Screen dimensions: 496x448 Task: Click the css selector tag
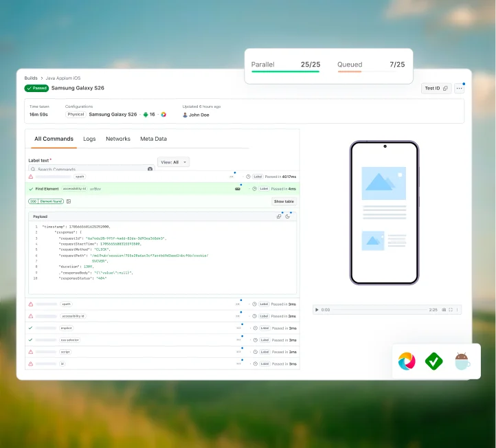coord(70,340)
